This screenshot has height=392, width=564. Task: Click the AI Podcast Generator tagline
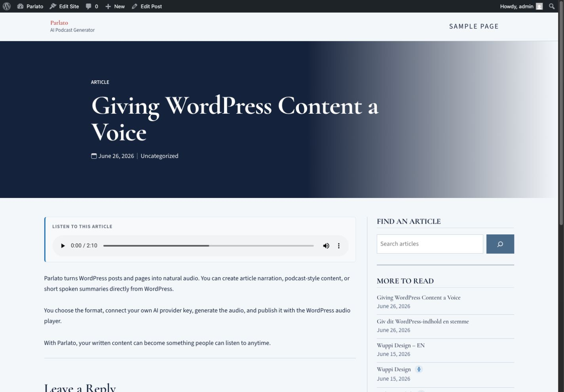pos(72,30)
